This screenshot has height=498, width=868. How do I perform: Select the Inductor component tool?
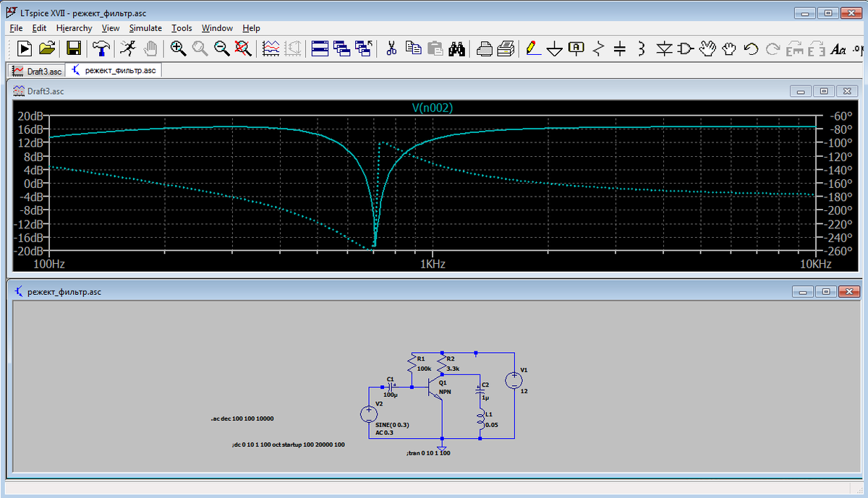click(642, 48)
